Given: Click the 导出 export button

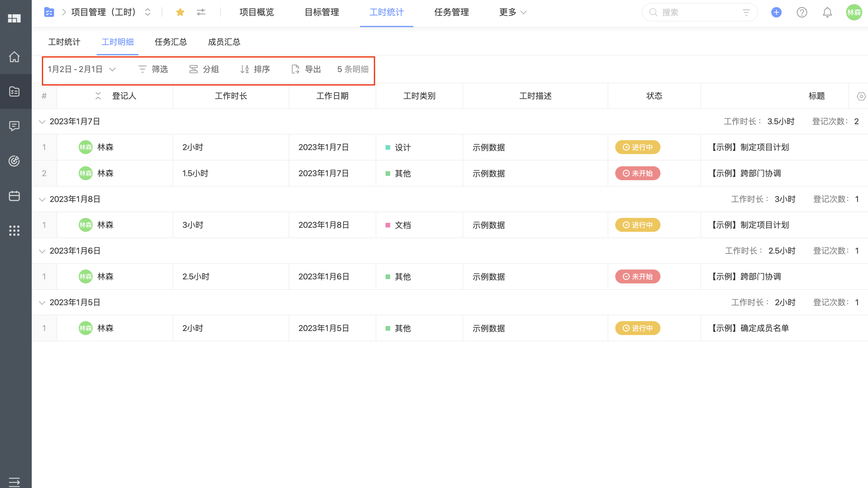Looking at the screenshot, I should (x=306, y=69).
